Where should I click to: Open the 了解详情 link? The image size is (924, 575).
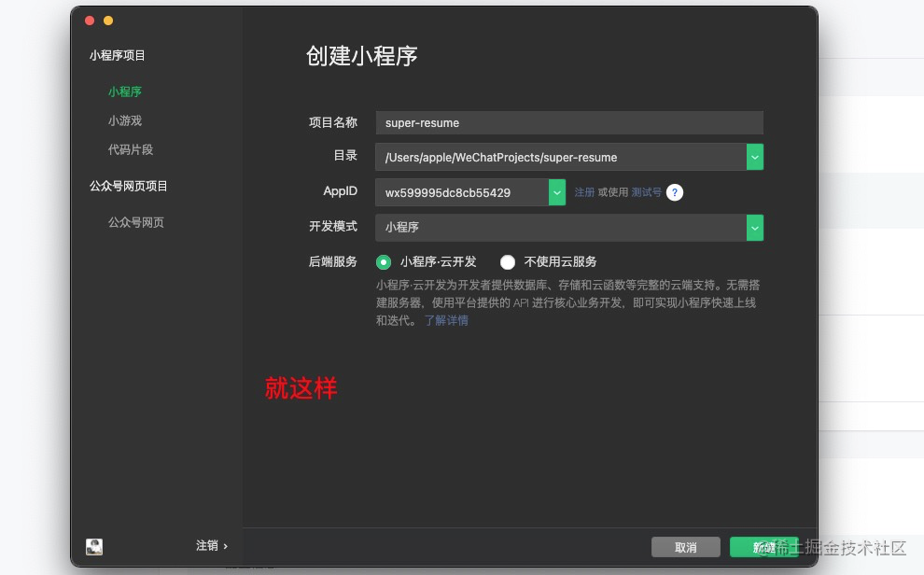446,320
